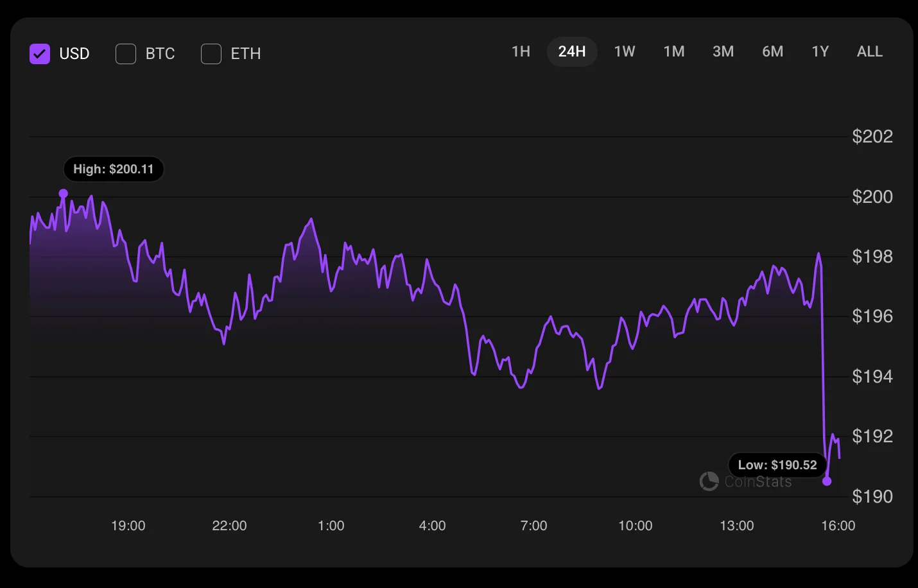Click the USD label text

pos(74,54)
